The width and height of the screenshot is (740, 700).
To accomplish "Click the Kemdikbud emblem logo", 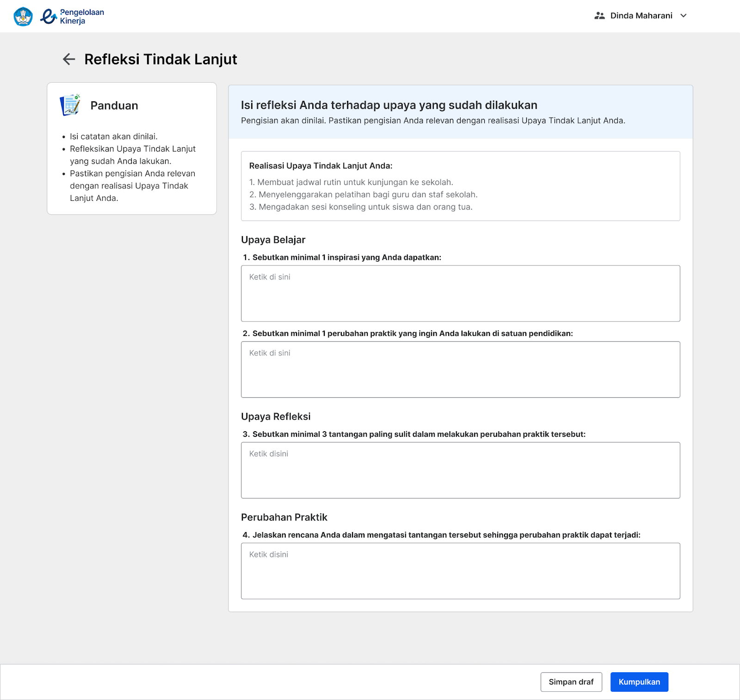I will tap(23, 17).
